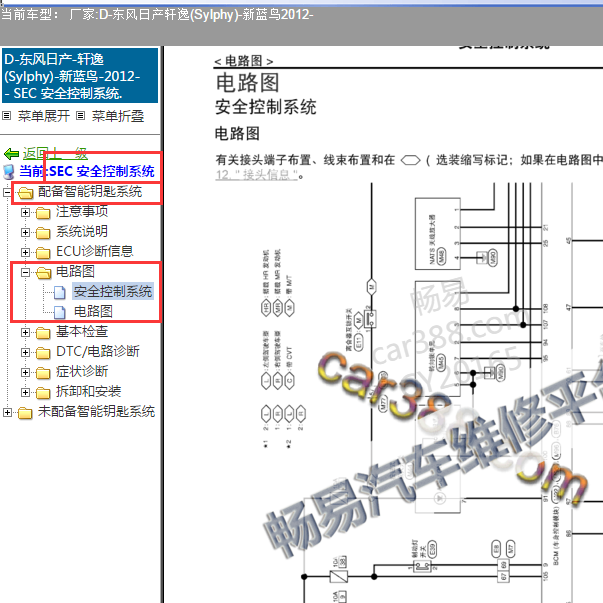Screen dimensions: 603x603
Task: Expand the 症状诊断 folder node
Action: click(x=25, y=372)
